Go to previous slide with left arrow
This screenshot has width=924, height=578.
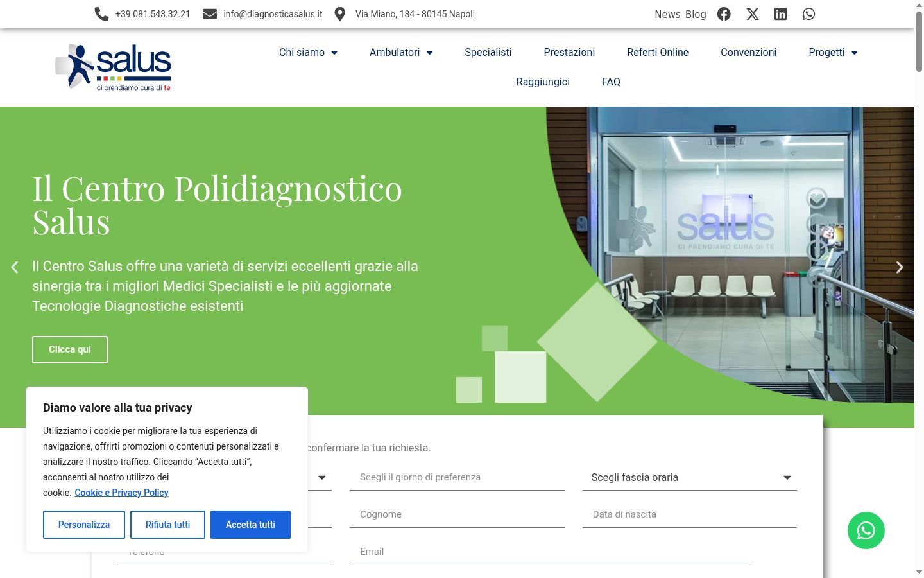tap(14, 267)
